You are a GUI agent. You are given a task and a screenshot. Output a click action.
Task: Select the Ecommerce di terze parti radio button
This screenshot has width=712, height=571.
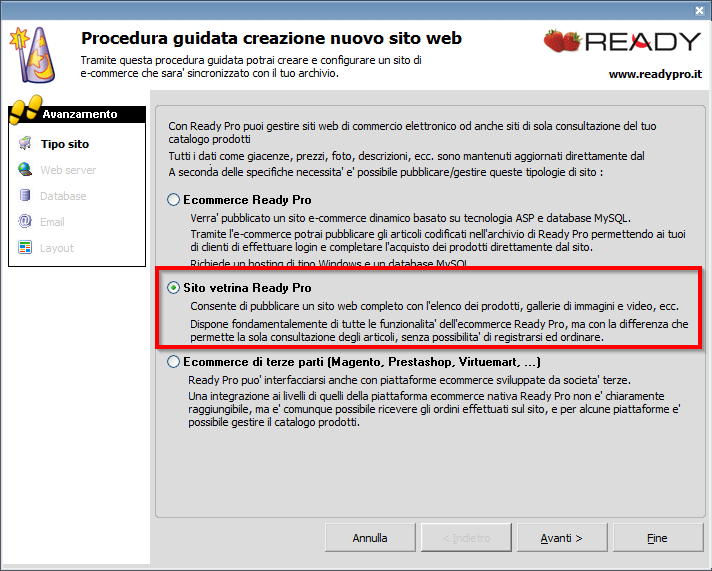[x=173, y=362]
